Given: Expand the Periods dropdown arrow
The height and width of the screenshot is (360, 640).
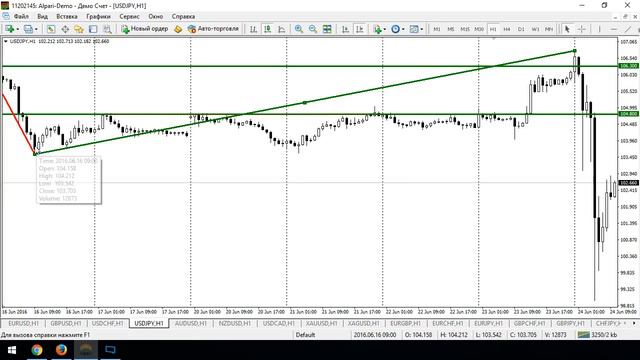Looking at the screenshot, I should (403, 29).
